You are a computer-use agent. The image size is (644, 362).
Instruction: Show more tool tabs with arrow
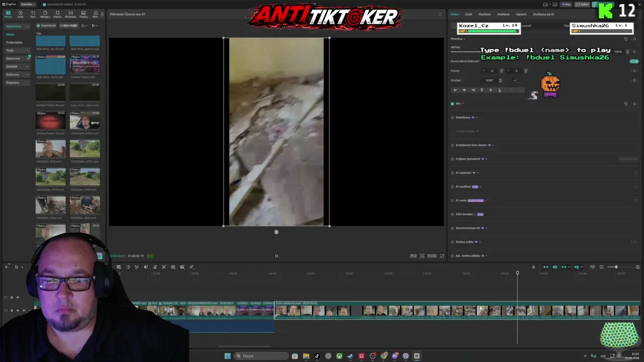pos(102,14)
